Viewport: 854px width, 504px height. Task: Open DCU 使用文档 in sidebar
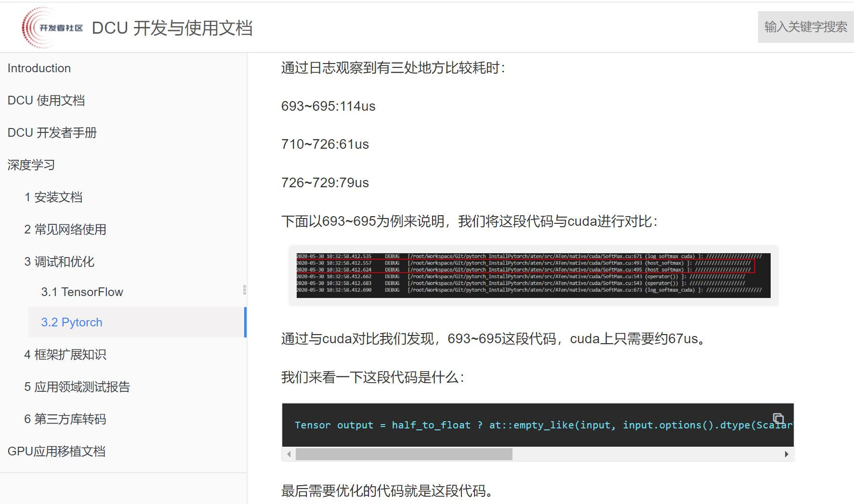[x=46, y=101]
